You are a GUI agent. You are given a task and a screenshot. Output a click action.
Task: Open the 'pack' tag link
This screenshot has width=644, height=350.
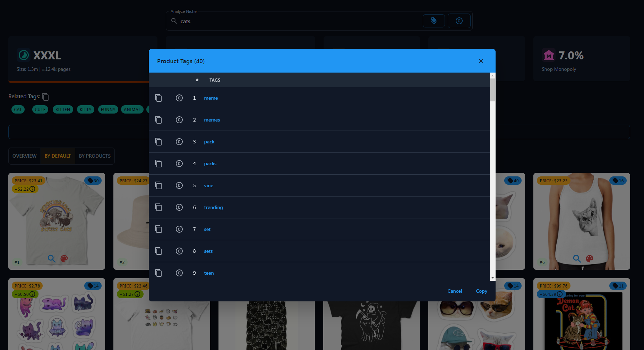pyautogui.click(x=209, y=142)
